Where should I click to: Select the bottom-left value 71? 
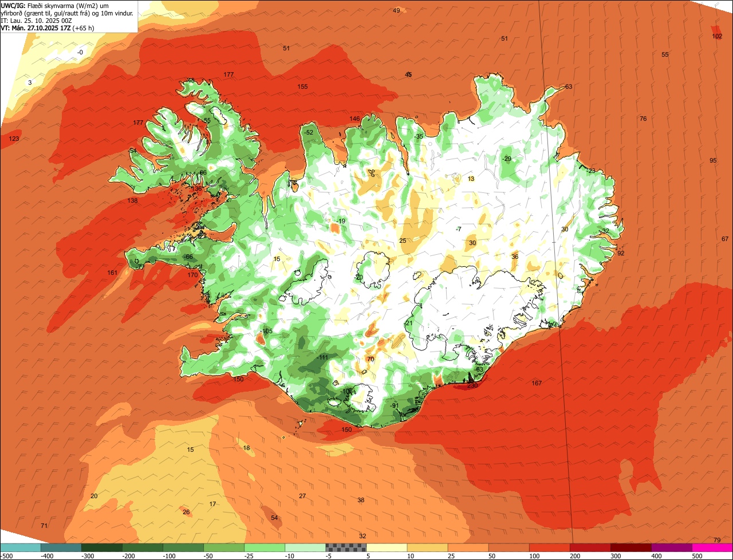44,526
